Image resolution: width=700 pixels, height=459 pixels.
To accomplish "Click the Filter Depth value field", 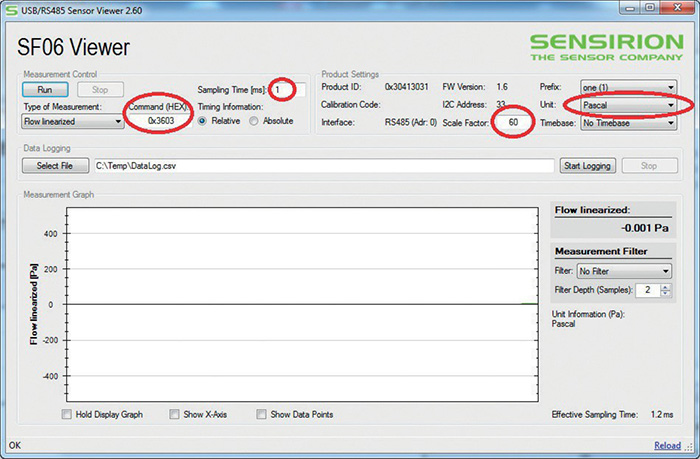I will pyautogui.click(x=647, y=290).
